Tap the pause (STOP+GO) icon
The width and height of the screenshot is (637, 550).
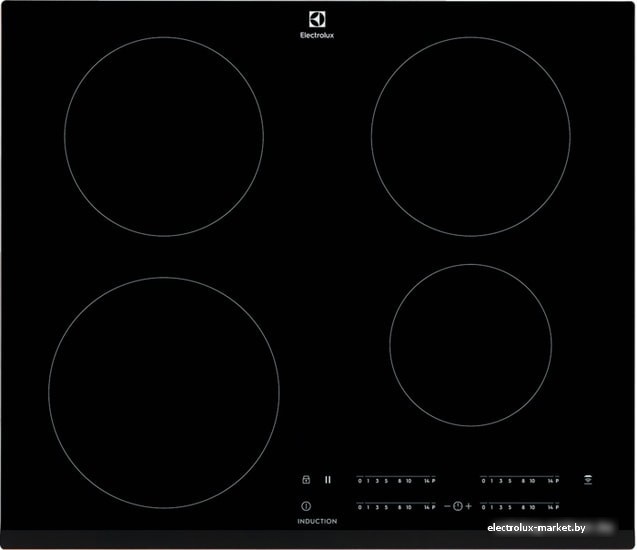pos(328,480)
